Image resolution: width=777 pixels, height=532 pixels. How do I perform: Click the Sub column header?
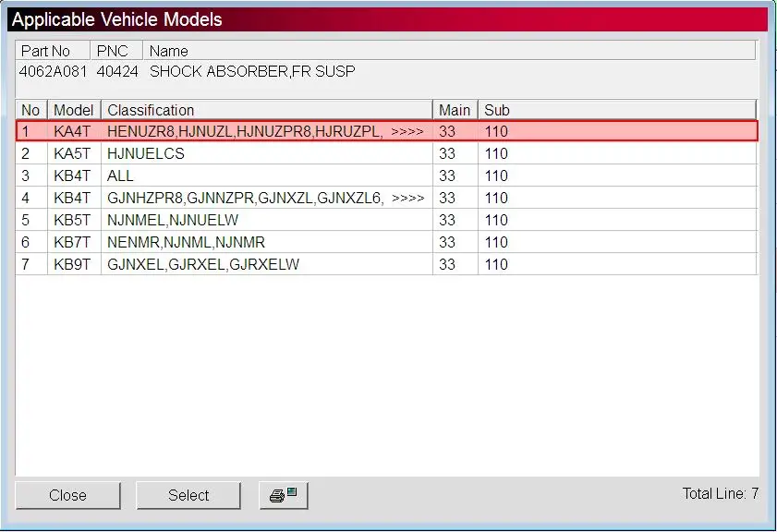(x=617, y=110)
